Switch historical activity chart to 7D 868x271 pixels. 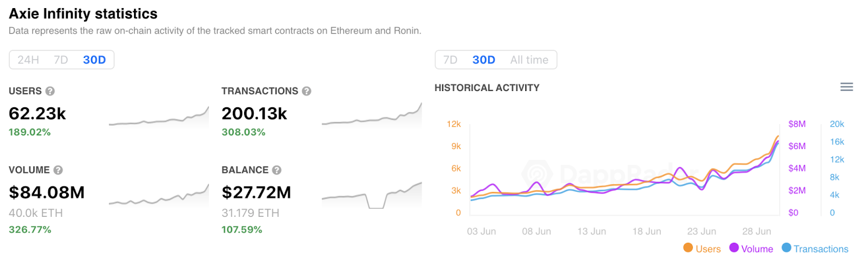point(450,60)
